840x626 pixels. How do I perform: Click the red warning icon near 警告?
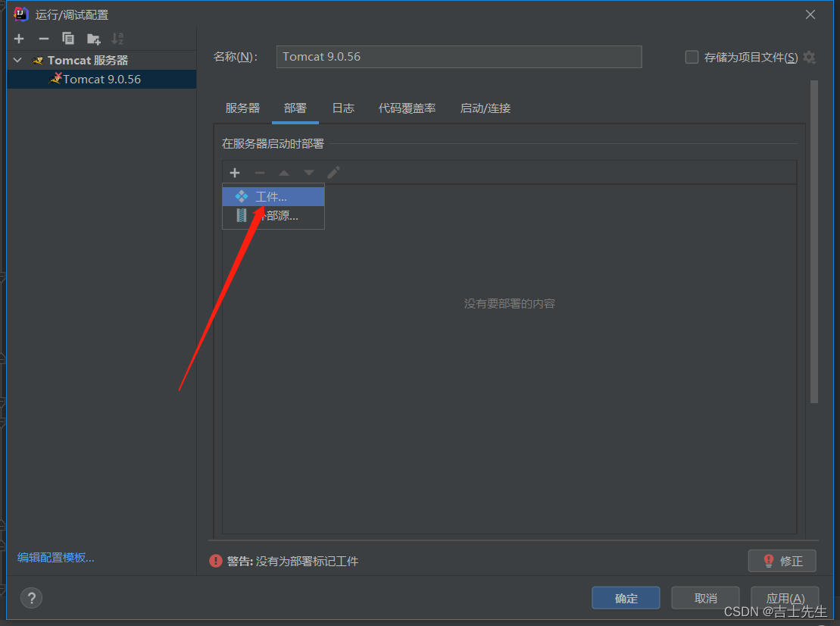[216, 561]
